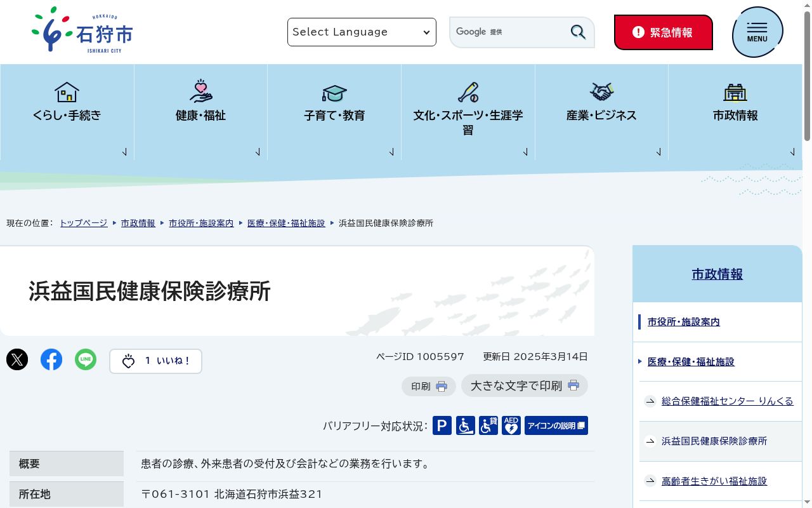Open the 文化・スポーツ・生涯学習 menu
The height and width of the screenshot is (508, 812).
tap(468, 112)
